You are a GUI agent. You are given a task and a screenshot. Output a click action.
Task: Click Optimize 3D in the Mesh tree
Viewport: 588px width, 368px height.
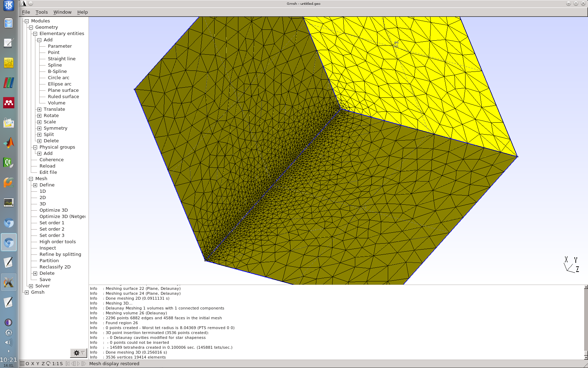click(54, 210)
